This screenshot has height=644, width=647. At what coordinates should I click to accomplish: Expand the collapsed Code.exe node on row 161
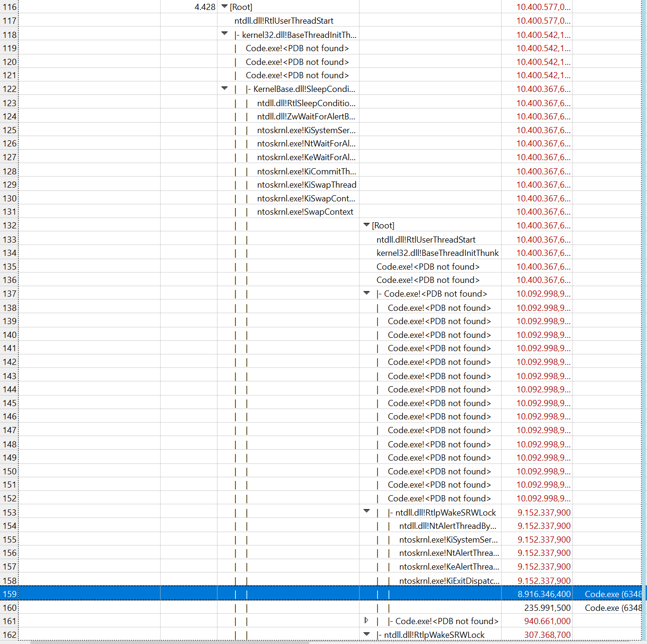[366, 621]
